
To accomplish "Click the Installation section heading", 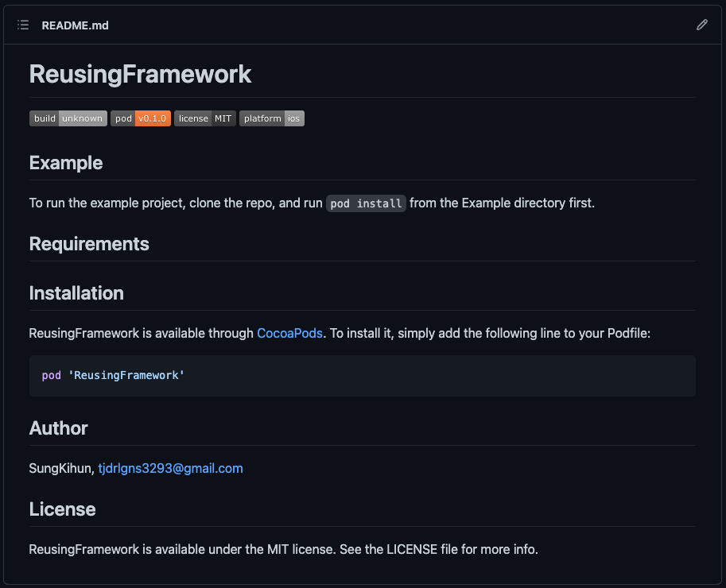I will pos(76,293).
